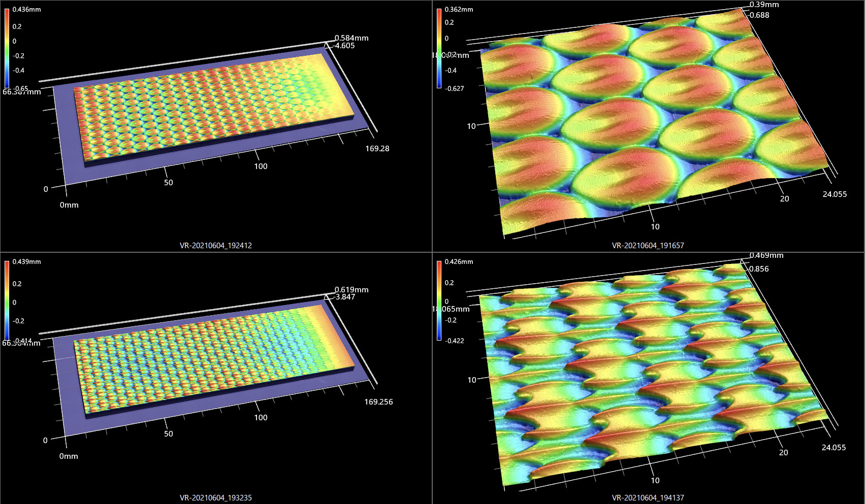Click the VR-20210604_191657 file label

[x=648, y=246]
